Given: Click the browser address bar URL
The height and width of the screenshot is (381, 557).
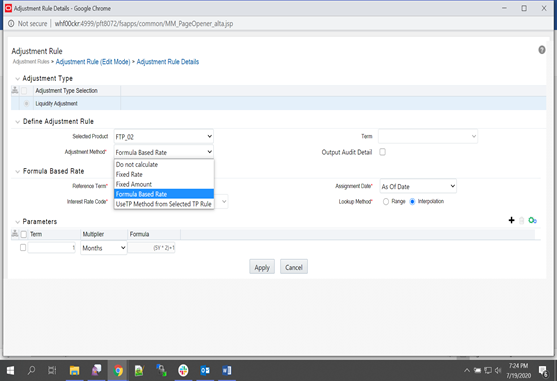Looking at the screenshot, I should click(144, 24).
